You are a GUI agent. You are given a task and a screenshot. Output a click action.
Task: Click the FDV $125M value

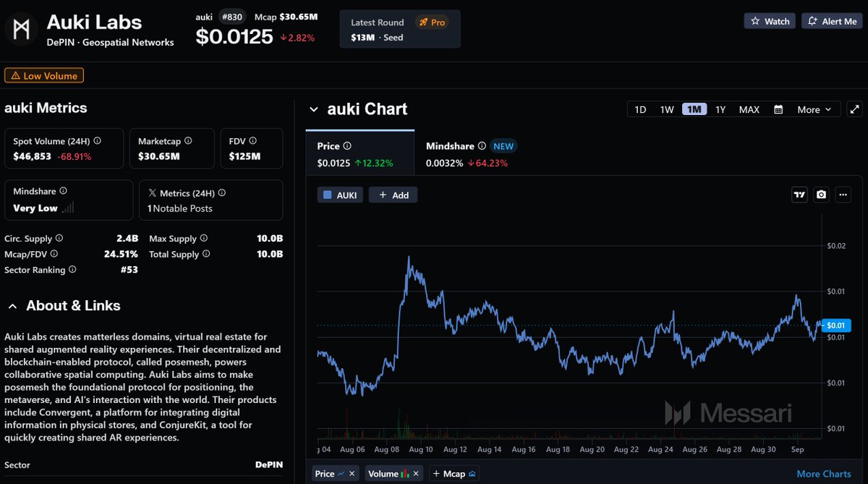[x=244, y=156]
